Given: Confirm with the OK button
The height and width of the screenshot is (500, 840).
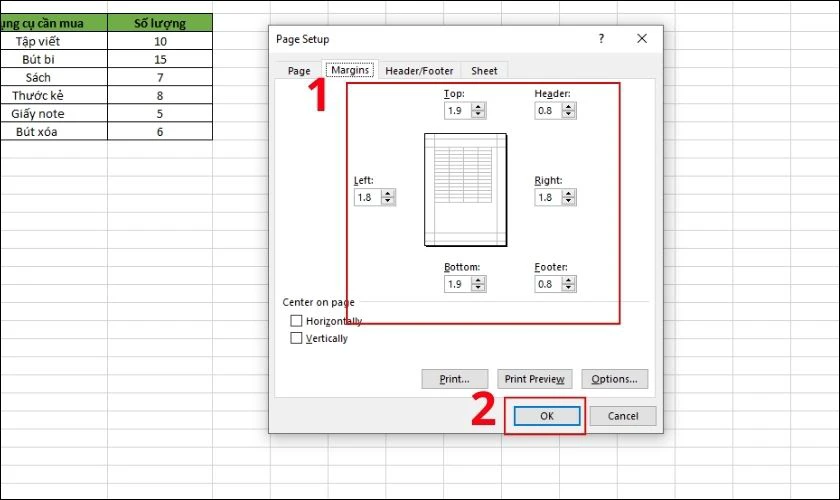Looking at the screenshot, I should click(x=547, y=416).
